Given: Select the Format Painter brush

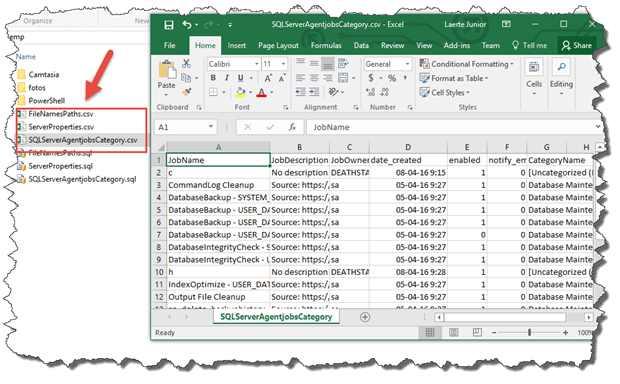Looking at the screenshot, I should pyautogui.click(x=187, y=92).
